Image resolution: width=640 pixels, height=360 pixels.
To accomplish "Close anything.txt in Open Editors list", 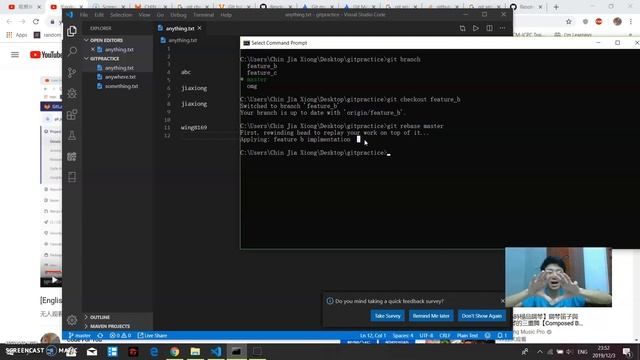I will 93,49.
